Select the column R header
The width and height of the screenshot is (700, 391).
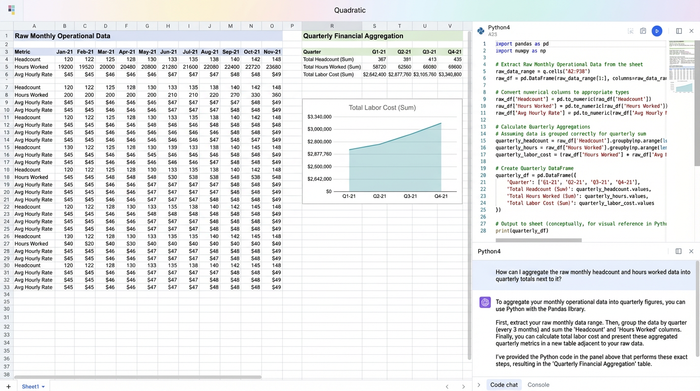(x=332, y=26)
